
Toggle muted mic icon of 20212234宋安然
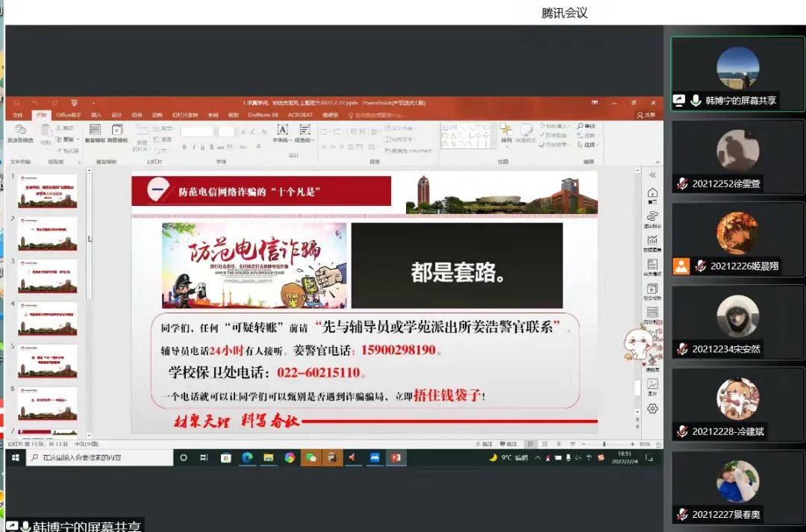681,349
